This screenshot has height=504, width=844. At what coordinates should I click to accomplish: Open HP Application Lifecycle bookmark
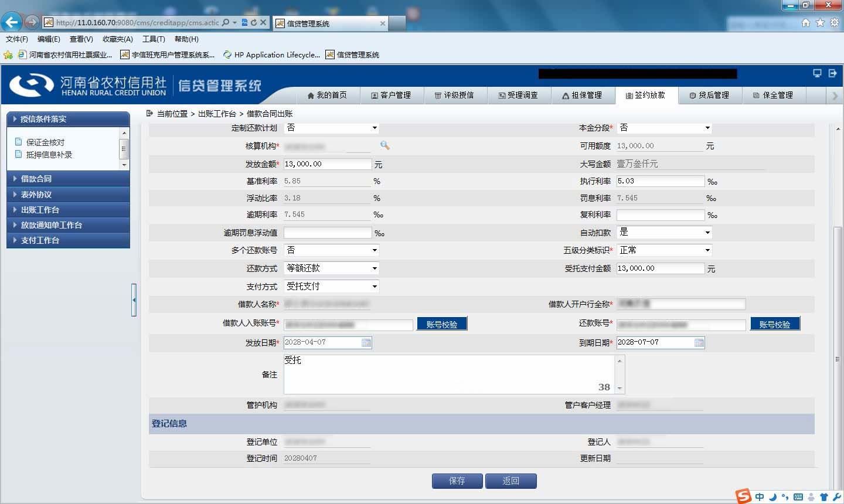tap(271, 55)
